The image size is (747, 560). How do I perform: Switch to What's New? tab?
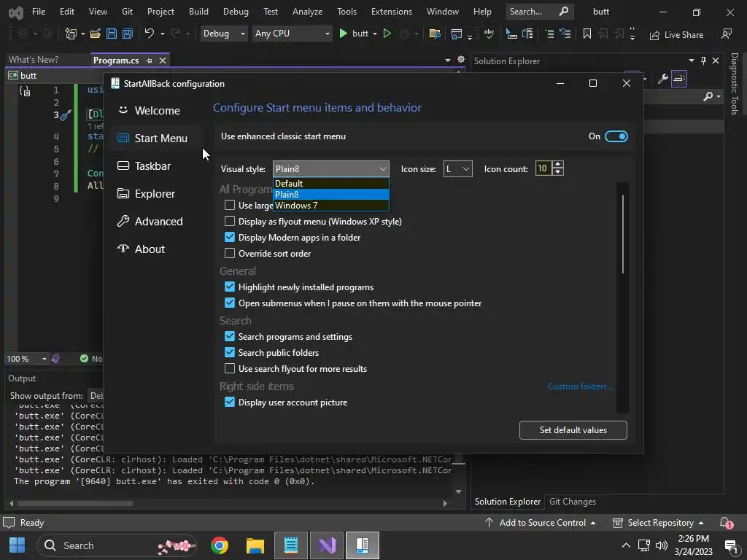(x=34, y=60)
